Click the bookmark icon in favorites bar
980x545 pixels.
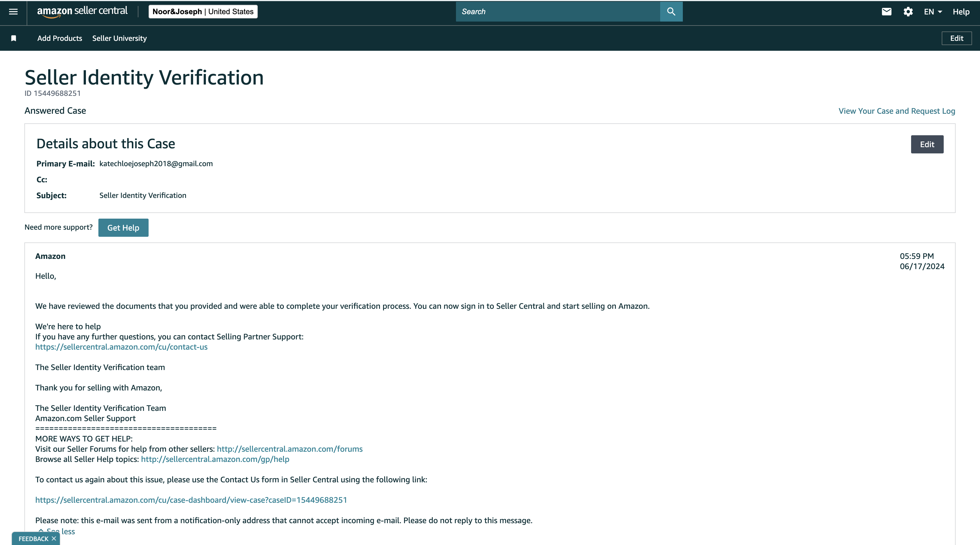tap(14, 38)
